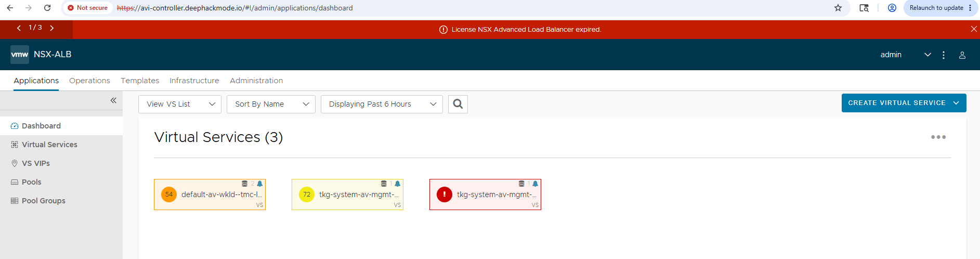Collapse the left sidebar
Viewport: 980px width, 259px height.
coord(113,100)
